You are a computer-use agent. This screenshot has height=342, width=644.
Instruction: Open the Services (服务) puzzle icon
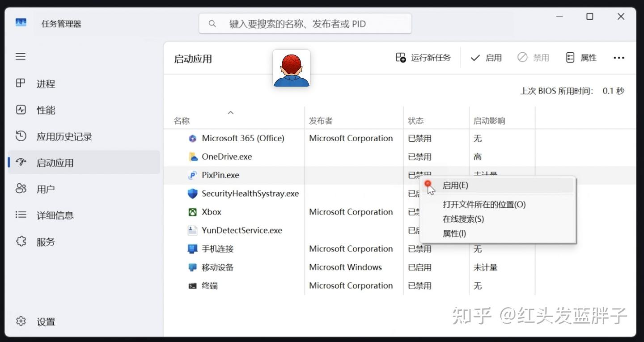[x=21, y=241]
